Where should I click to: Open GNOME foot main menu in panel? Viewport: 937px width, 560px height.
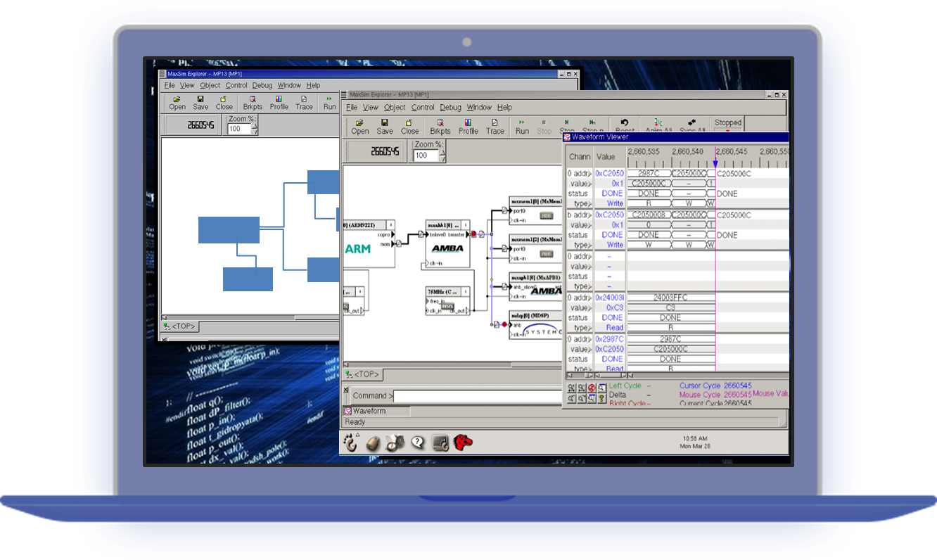tap(350, 443)
